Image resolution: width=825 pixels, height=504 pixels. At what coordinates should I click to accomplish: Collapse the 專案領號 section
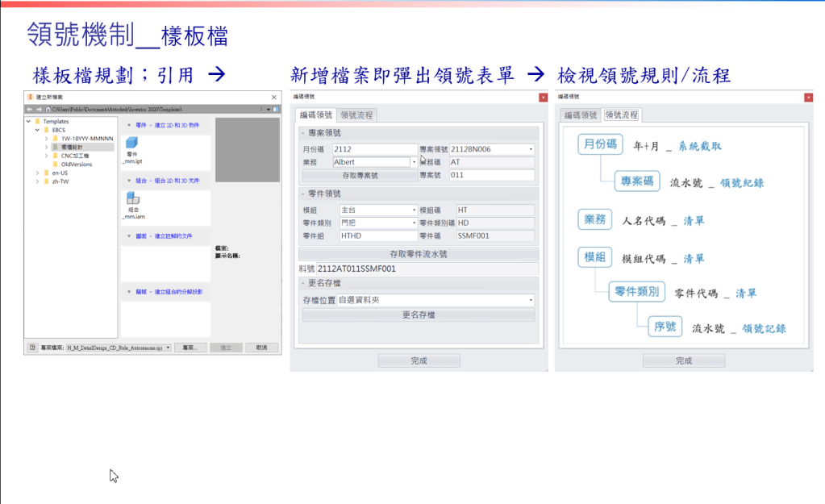(x=302, y=133)
